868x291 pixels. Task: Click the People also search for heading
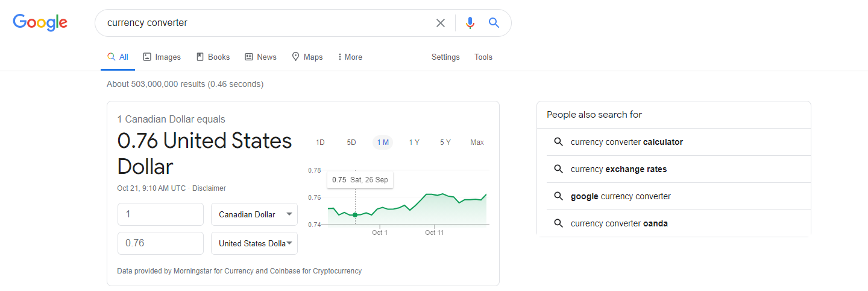coord(594,115)
